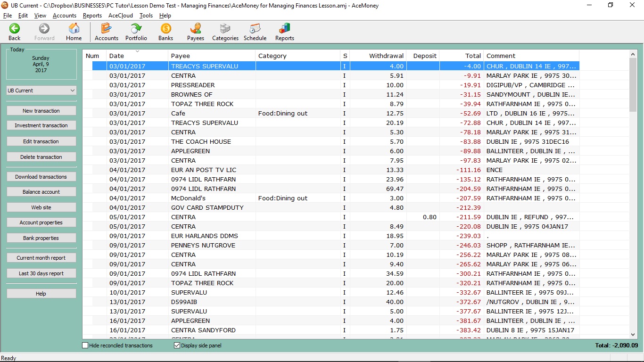The image size is (644, 362).
Task: Open the Account properties button
Action: pyautogui.click(x=41, y=222)
